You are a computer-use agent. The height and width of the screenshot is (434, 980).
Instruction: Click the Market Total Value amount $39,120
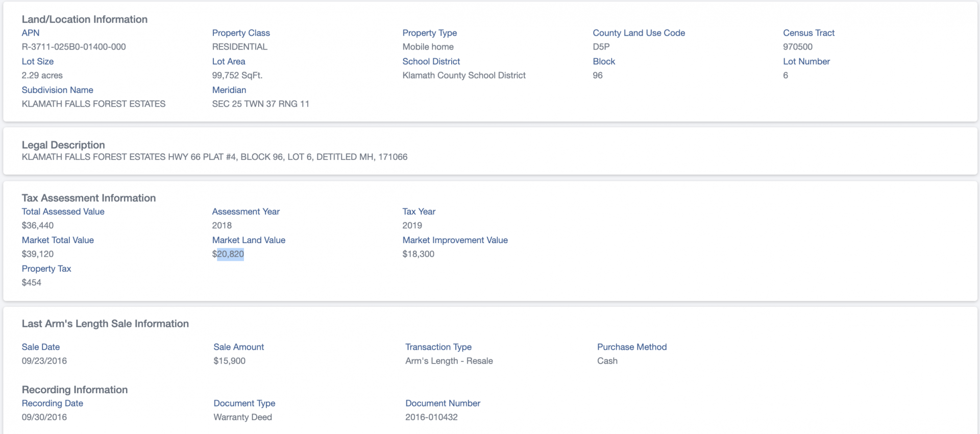37,254
